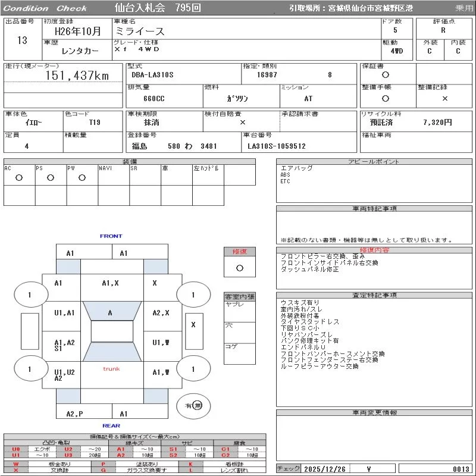This screenshot has width=476, height=476.
Task: Toggle the 修復 repair history circle
Action: click(240, 268)
